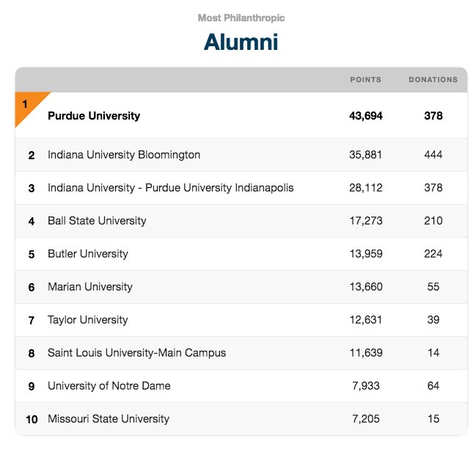
Task: Select Butler University in the leaderboard
Action: (x=88, y=254)
